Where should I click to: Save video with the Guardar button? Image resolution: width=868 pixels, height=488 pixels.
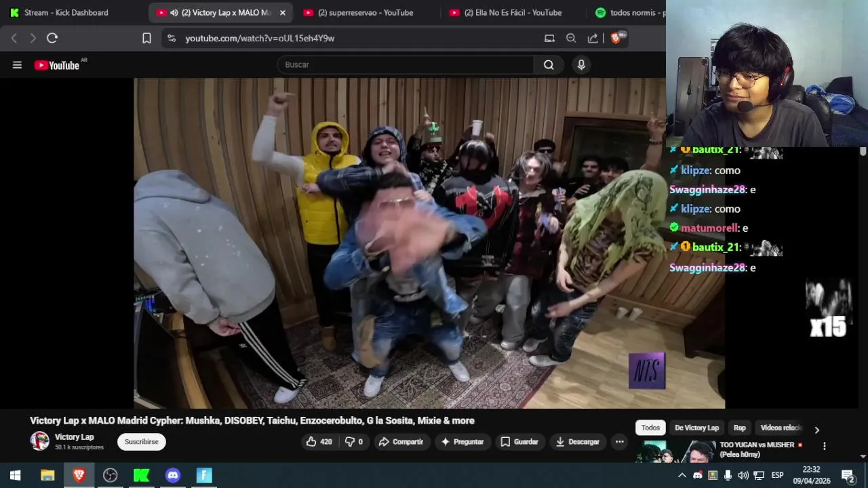click(x=519, y=442)
